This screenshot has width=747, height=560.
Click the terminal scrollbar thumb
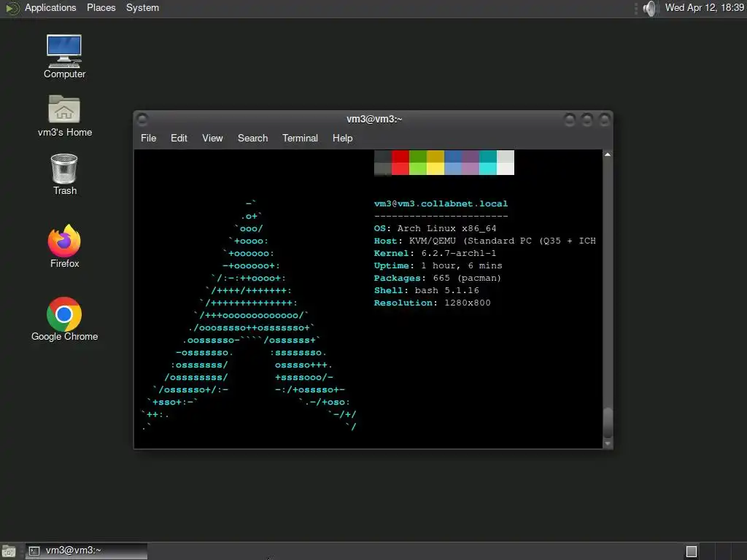[608, 423]
